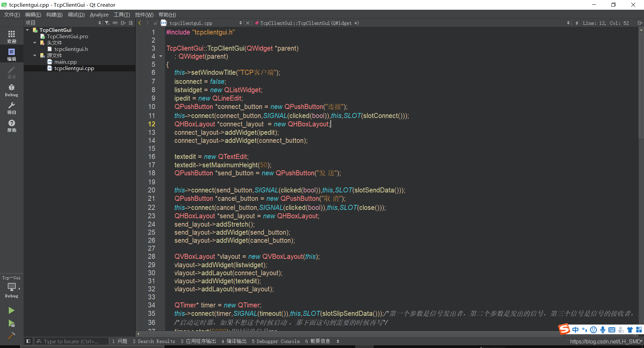Open the 文件(F) menu
The image size is (644, 348).
(12, 14)
